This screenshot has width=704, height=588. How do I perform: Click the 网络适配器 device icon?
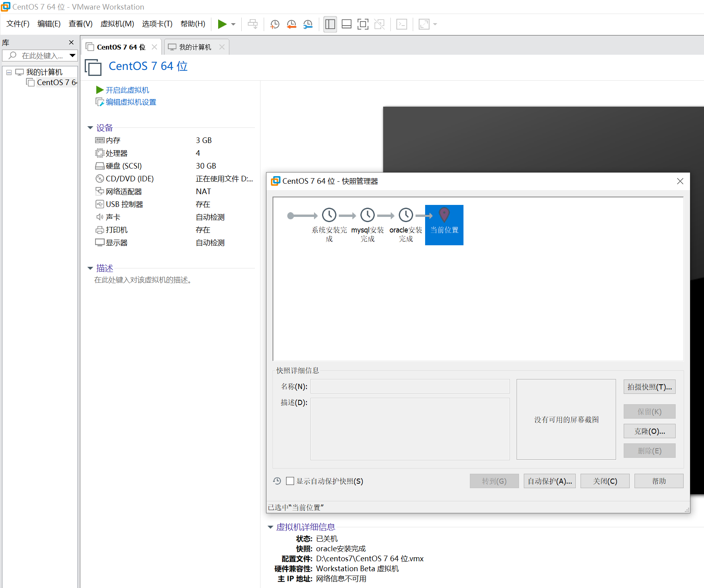coord(99,191)
